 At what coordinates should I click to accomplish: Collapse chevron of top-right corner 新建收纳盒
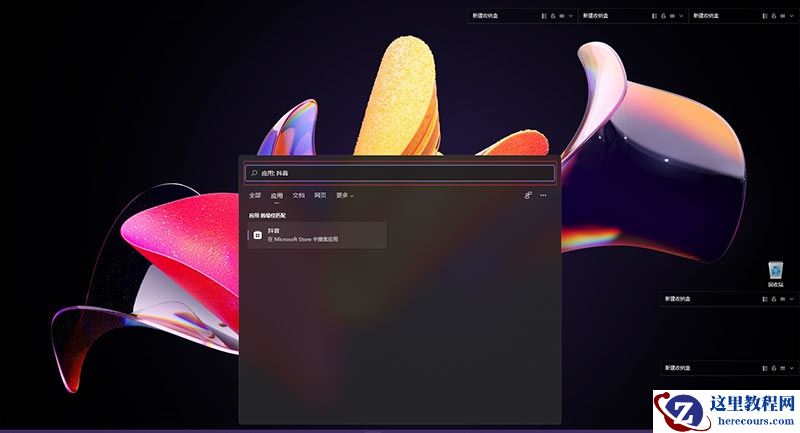pos(791,16)
